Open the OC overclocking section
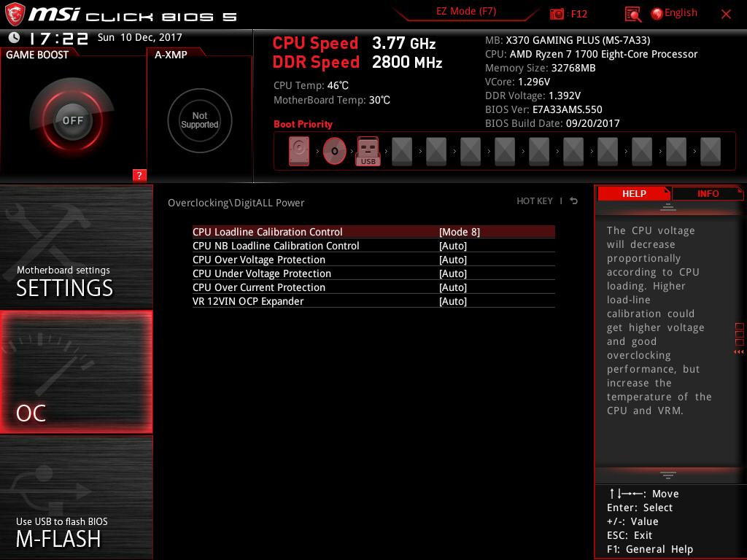747x560 pixels. [x=76, y=372]
